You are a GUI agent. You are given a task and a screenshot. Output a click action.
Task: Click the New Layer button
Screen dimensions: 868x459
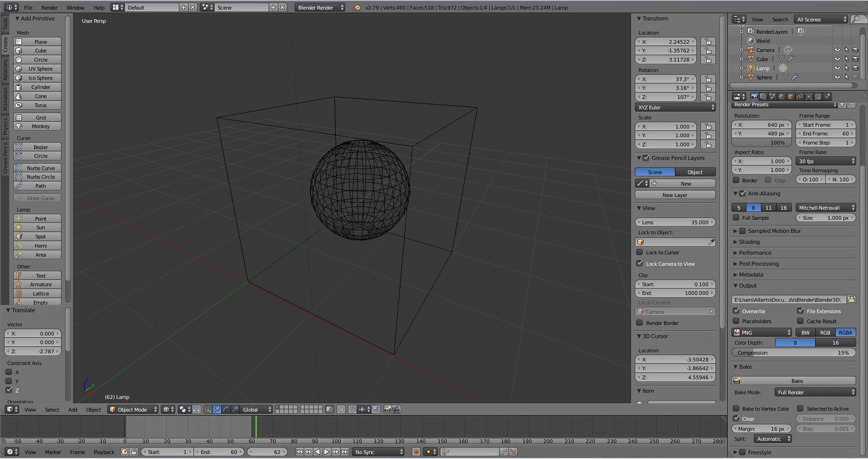pyautogui.click(x=675, y=195)
